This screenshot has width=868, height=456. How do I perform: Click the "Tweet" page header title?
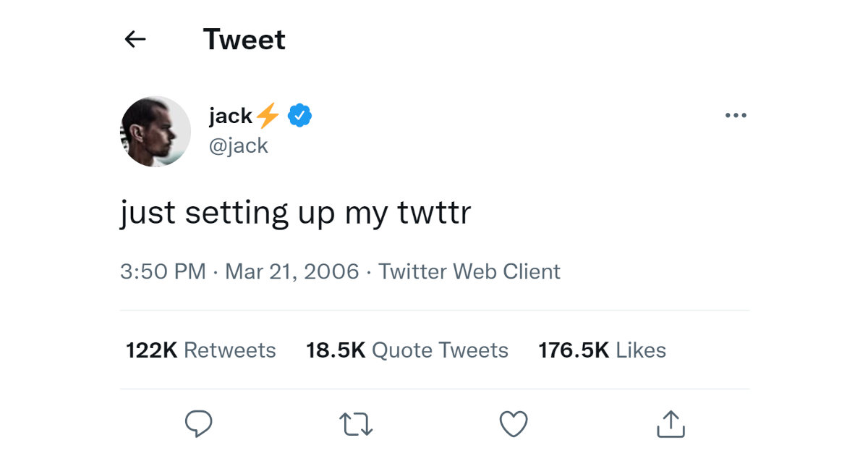click(x=244, y=39)
